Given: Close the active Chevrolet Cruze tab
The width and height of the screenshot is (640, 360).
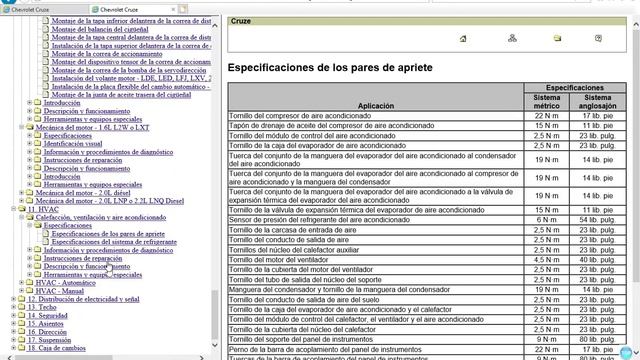Looking at the screenshot, I should coord(173,9).
